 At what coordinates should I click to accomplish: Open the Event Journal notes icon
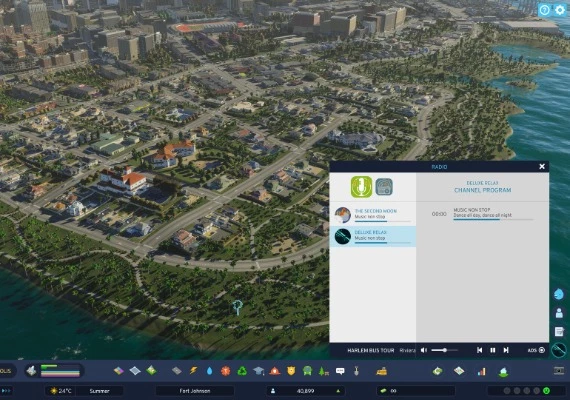[x=559, y=332]
